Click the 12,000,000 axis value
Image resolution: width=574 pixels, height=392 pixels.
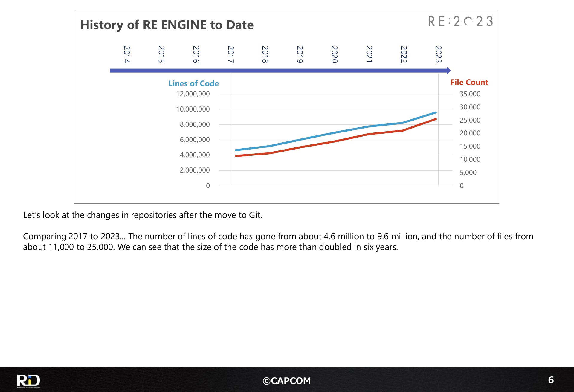(193, 94)
